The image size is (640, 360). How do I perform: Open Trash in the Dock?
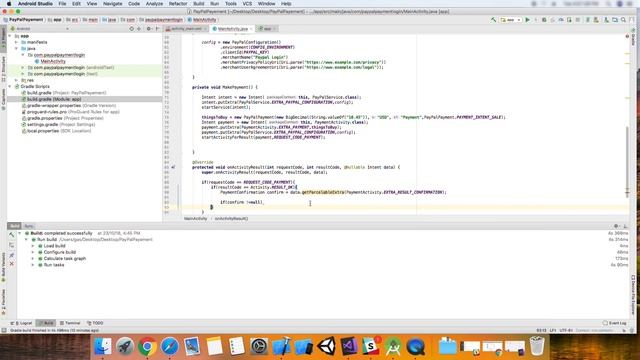tap(537, 347)
